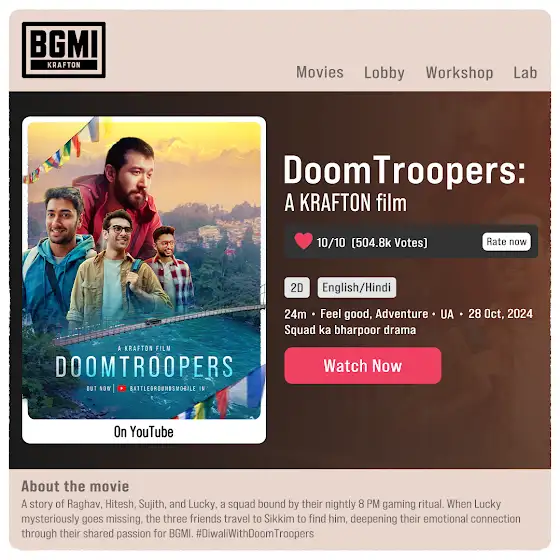This screenshot has width=560, height=560.
Task: Click the On YouTube caption
Action: [x=144, y=432]
